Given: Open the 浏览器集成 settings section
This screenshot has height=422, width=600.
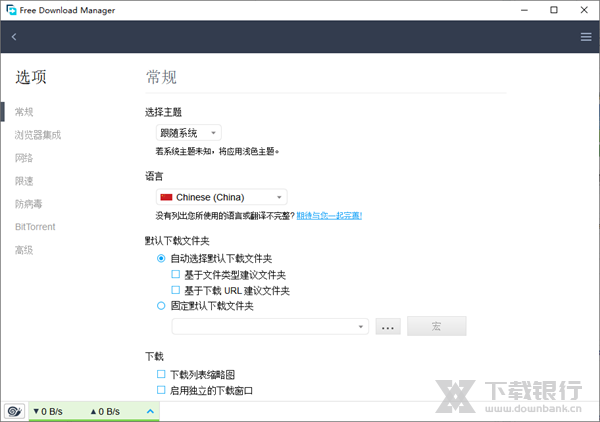Looking at the screenshot, I should point(38,135).
